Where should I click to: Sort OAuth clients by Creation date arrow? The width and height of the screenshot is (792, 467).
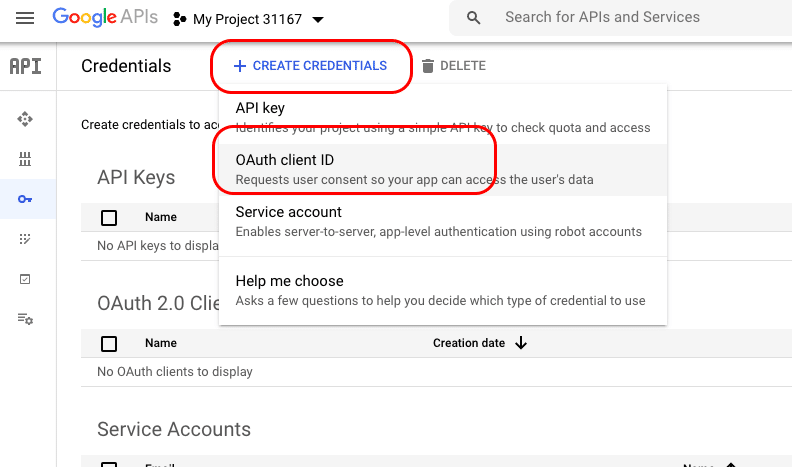(x=521, y=343)
